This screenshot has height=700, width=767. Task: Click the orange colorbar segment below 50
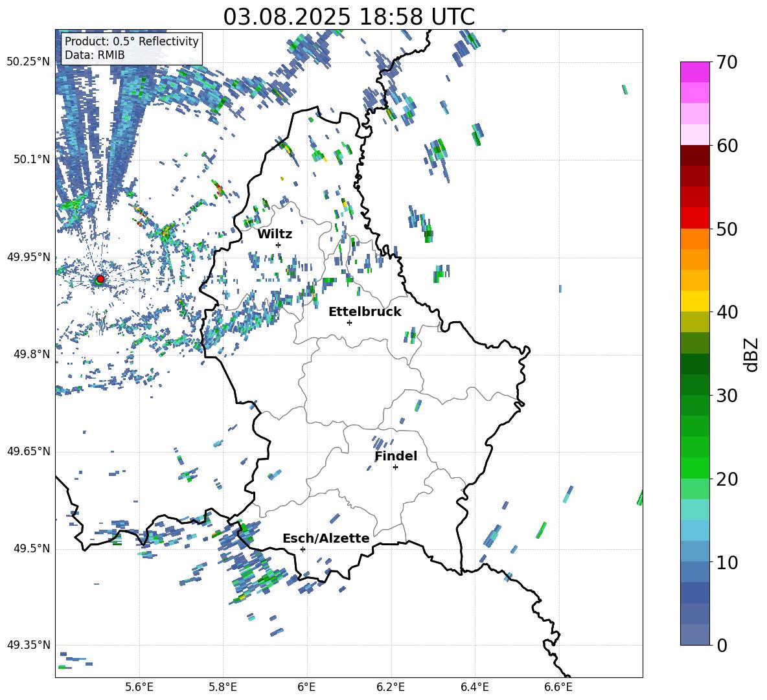coord(695,238)
